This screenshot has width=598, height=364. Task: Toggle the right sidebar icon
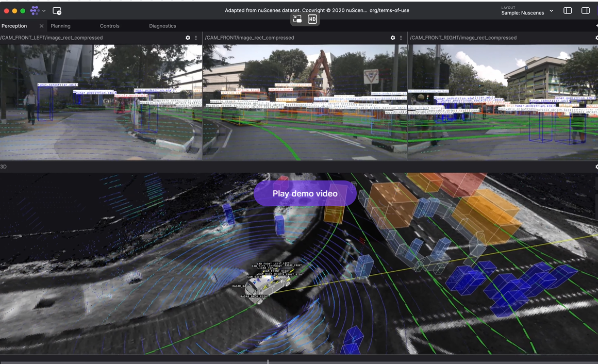tap(586, 11)
